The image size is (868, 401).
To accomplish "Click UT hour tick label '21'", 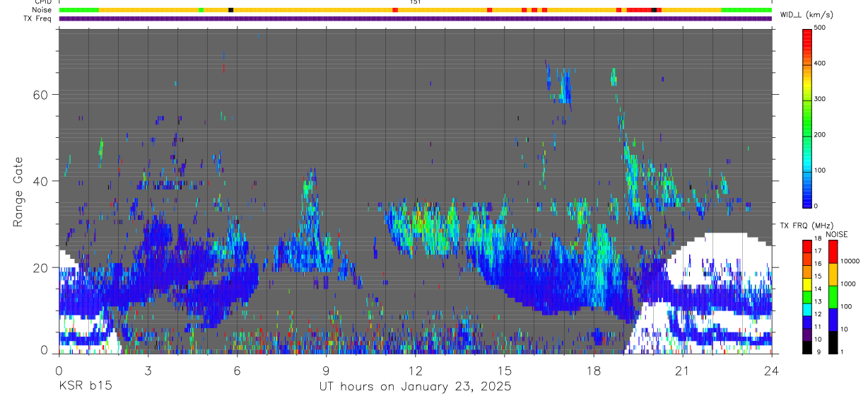I will coord(683,370).
